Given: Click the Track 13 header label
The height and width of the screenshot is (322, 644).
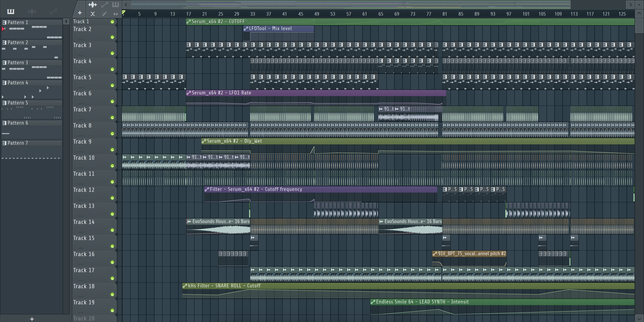Looking at the screenshot, I should click(x=84, y=206).
